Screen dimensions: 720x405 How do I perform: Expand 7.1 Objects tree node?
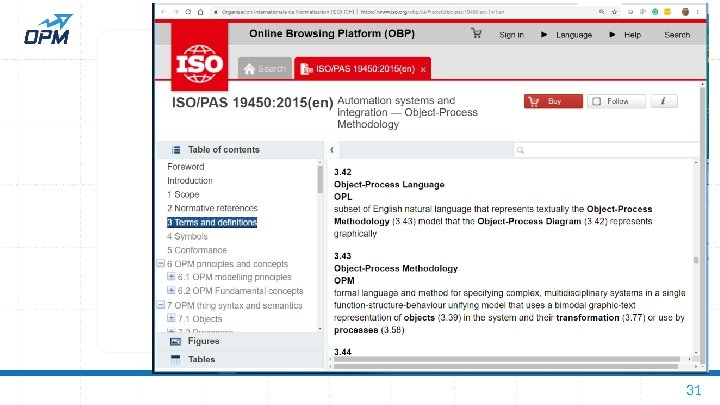(171, 318)
